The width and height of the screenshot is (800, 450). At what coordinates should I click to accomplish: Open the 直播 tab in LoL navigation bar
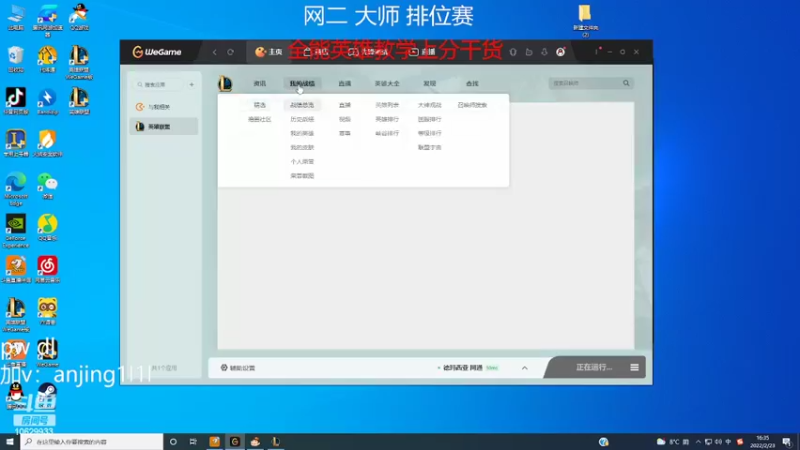345,84
